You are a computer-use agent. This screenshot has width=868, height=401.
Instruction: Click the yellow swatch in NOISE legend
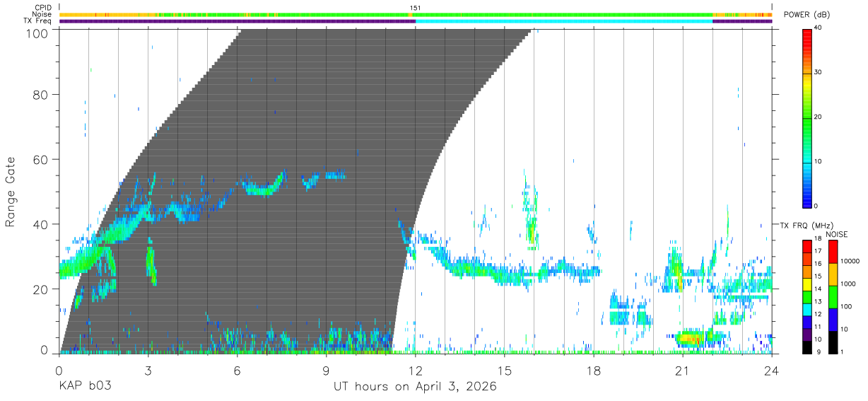(833, 274)
